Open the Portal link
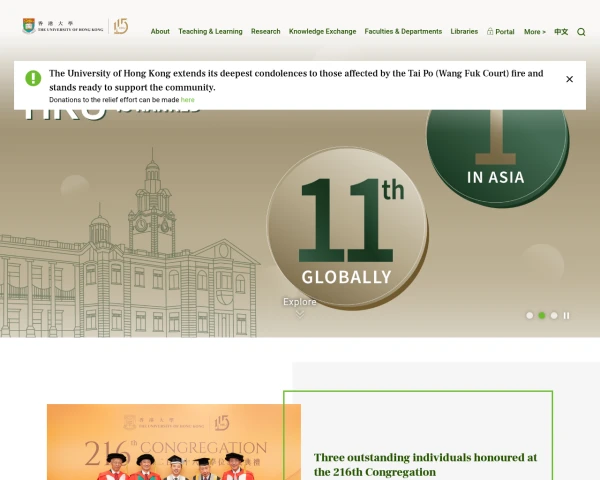The height and width of the screenshot is (480, 600). [505, 32]
